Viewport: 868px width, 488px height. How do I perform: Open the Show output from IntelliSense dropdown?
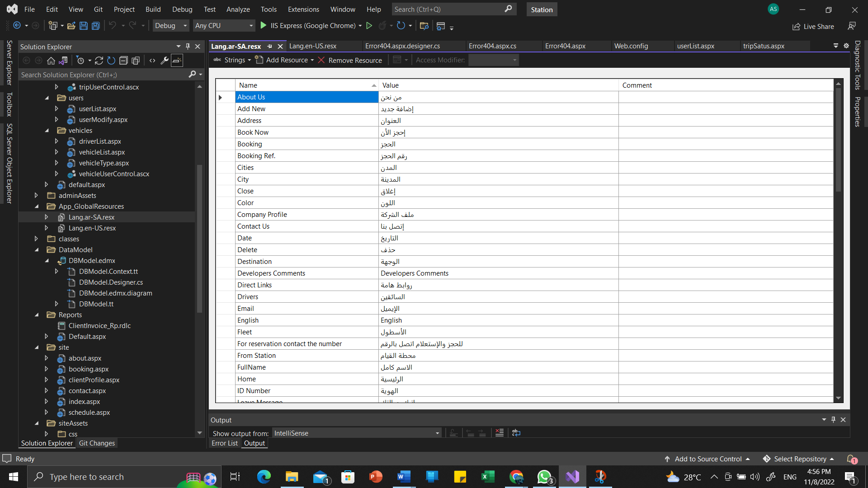(x=357, y=433)
